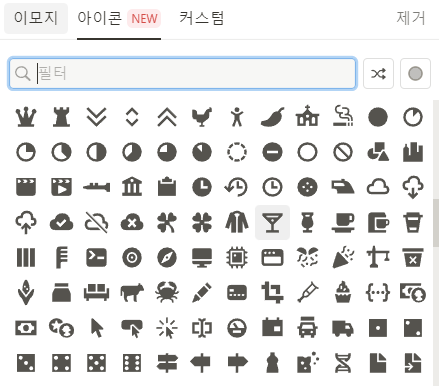The image size is (439, 386).
Task: Pick the party popper confetti icon
Action: point(343,258)
